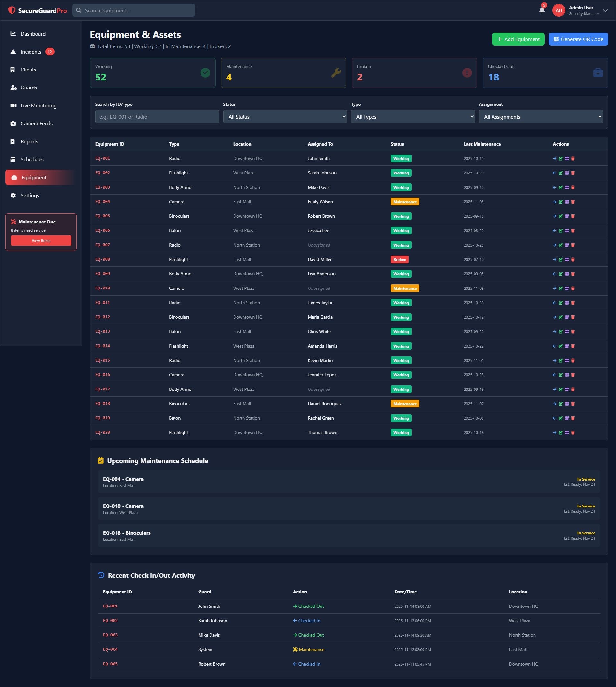The height and width of the screenshot is (687, 616).
Task: Click View Items in Maintenance Due
Action: (x=41, y=240)
